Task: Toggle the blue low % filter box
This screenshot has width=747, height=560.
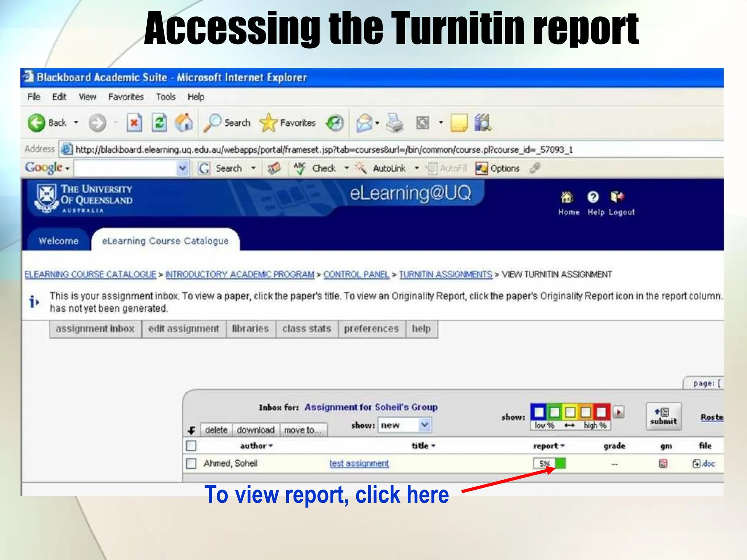Action: (x=539, y=412)
